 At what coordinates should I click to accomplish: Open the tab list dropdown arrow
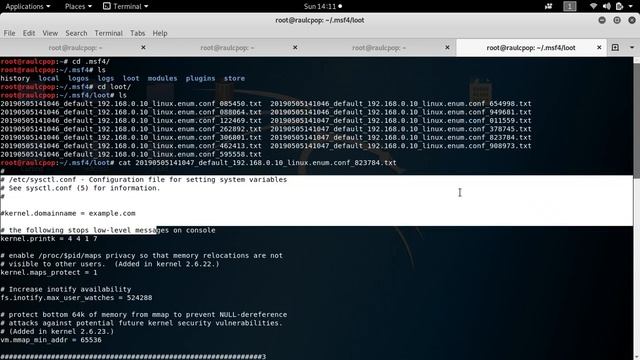632,47
